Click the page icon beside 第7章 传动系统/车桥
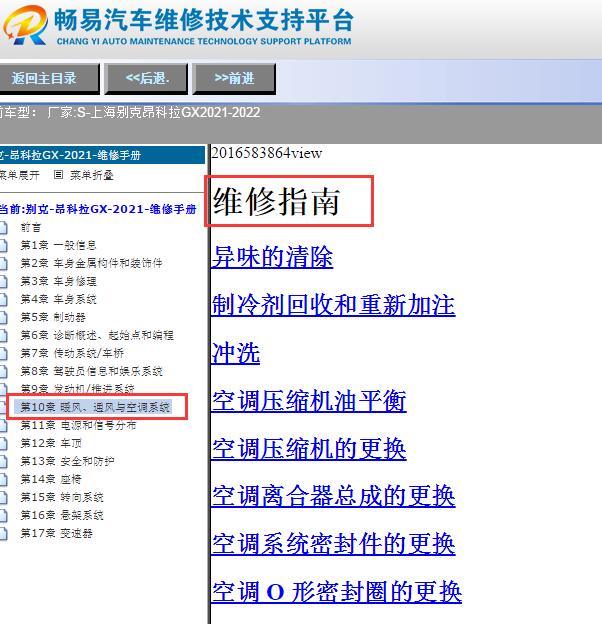The width and height of the screenshot is (602, 624). (x=3, y=353)
